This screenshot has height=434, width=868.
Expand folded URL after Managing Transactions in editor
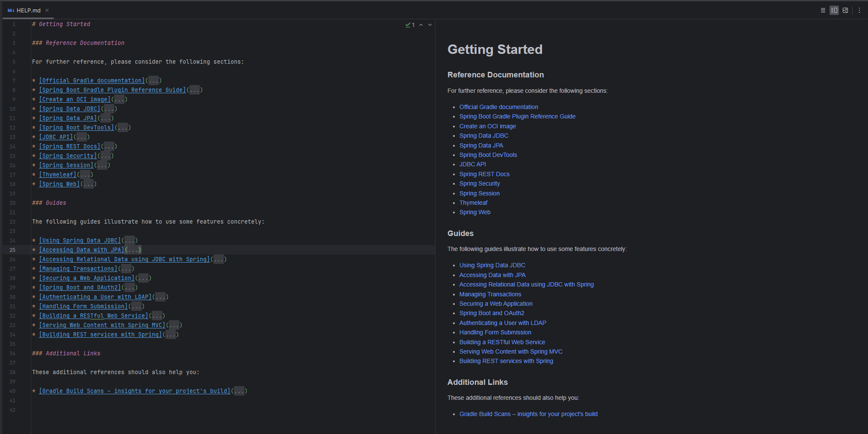(126, 269)
